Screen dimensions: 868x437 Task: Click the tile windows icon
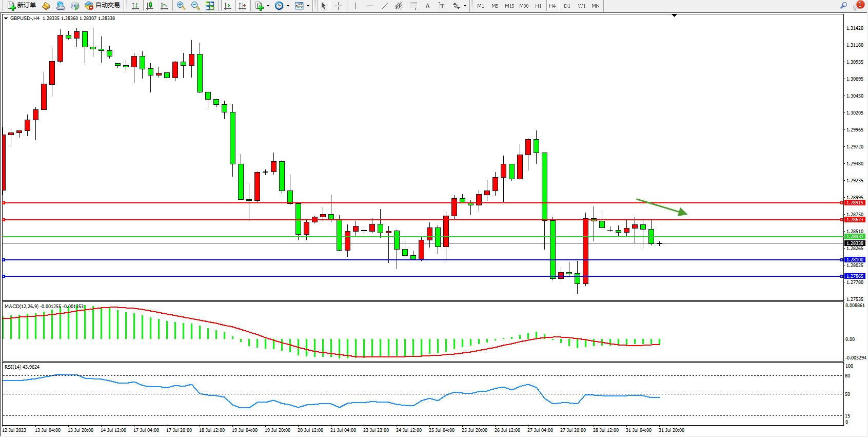pos(210,6)
